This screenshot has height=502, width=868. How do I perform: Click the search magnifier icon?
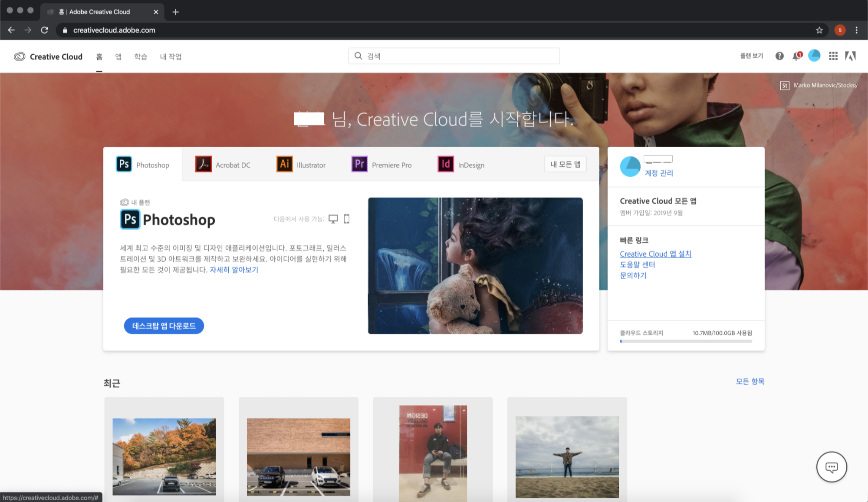(x=358, y=56)
